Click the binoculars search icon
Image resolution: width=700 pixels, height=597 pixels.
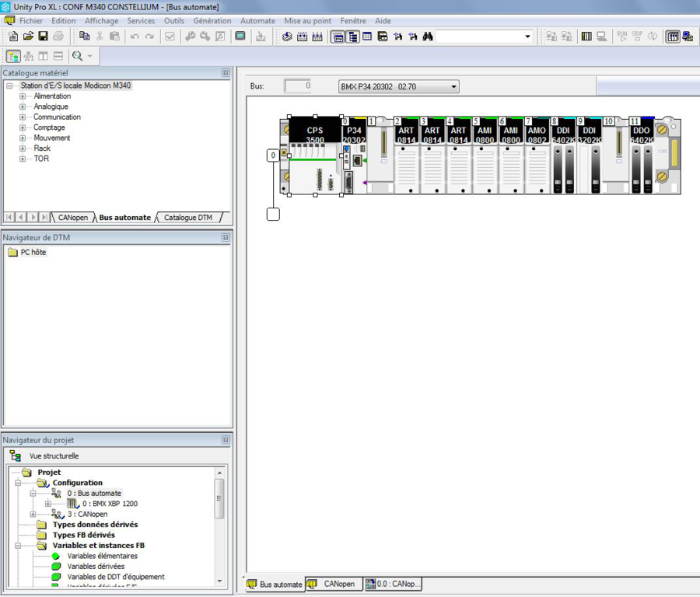[427, 37]
